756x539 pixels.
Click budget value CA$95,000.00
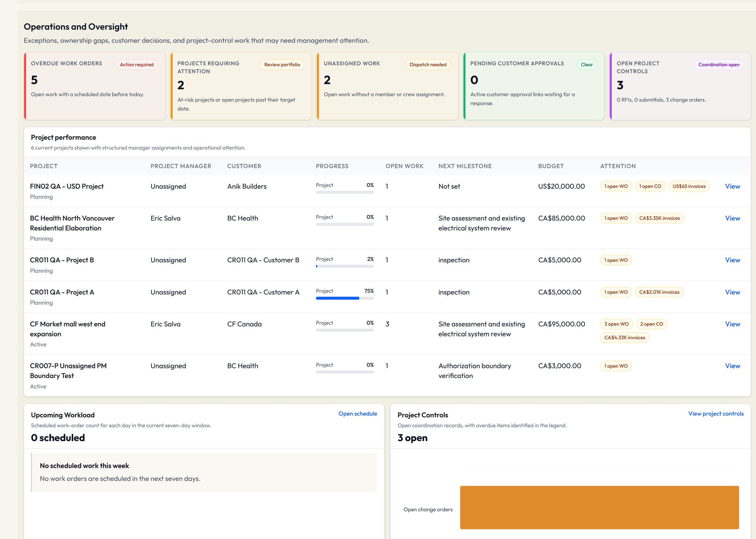click(x=561, y=324)
